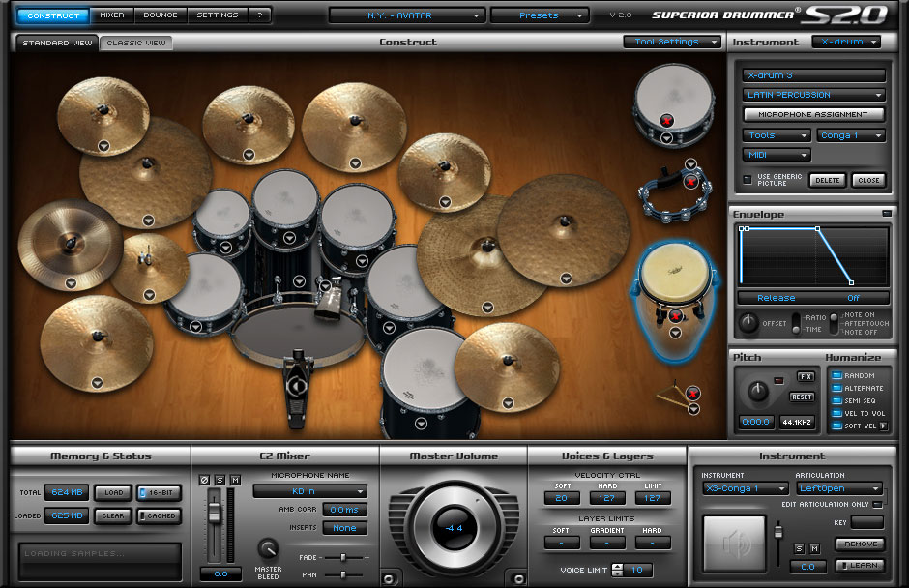This screenshot has width=909, height=588.
Task: Open the KD In microphone name dropdown
Action: point(309,491)
